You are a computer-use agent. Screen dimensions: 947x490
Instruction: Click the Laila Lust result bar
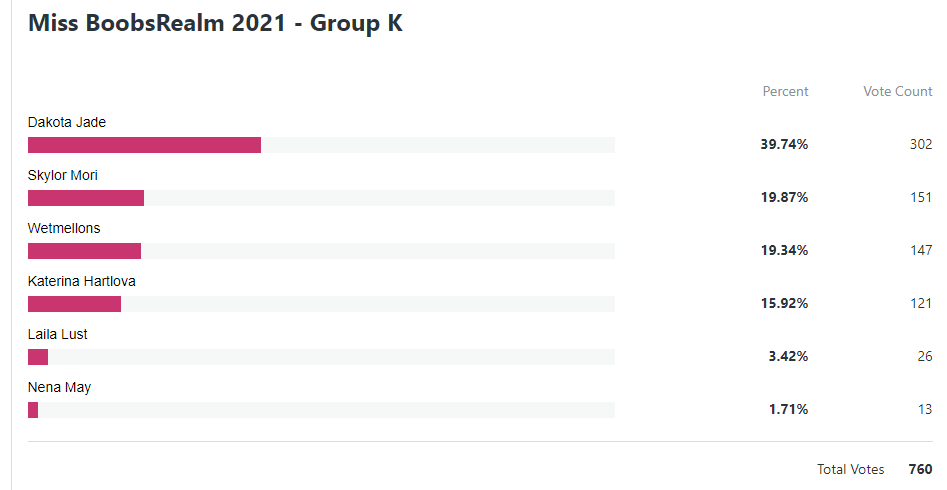(321, 357)
